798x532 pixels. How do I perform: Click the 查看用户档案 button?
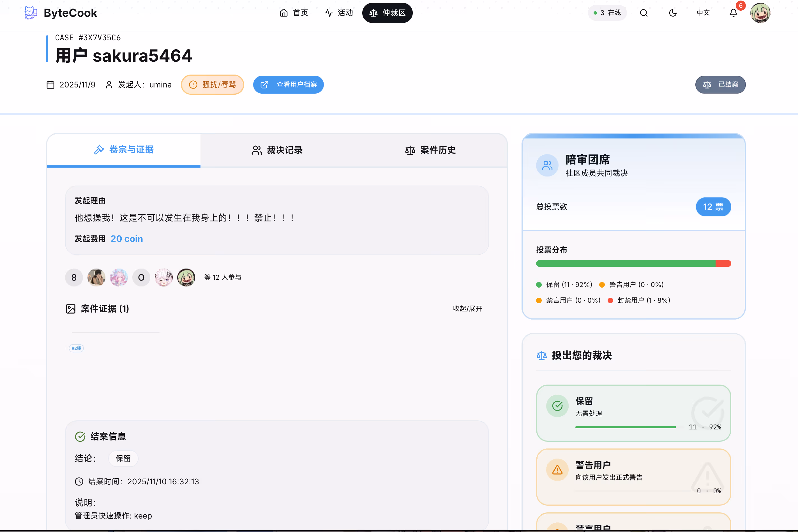click(289, 84)
